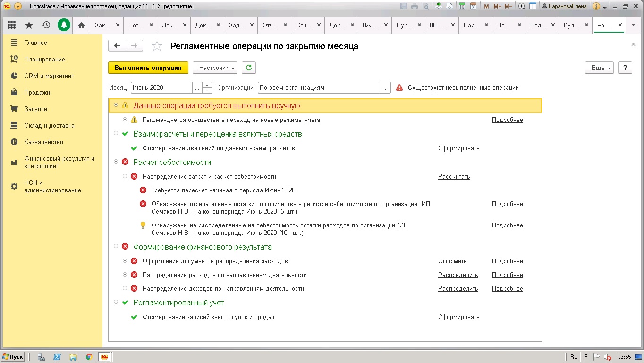
Task: Open the Chrome icon in taskbar
Action: click(x=88, y=357)
